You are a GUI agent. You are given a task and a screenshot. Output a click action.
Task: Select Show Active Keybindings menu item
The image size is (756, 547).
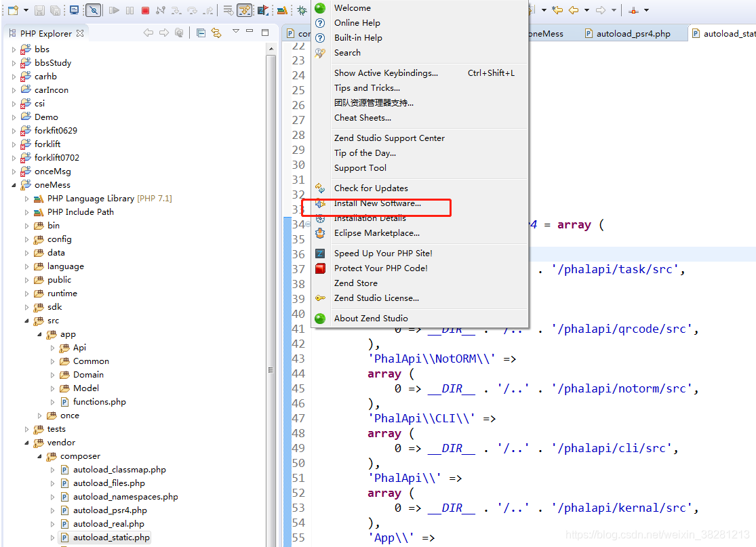click(x=420, y=73)
